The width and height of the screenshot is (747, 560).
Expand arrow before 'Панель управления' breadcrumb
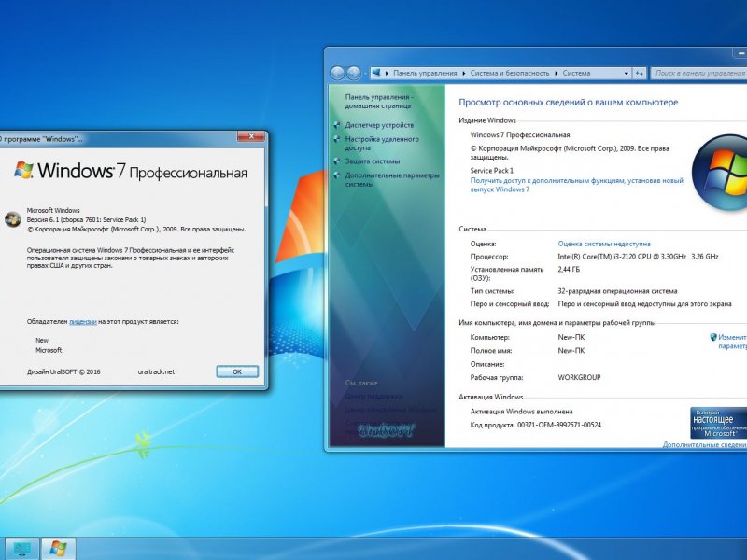tap(387, 74)
